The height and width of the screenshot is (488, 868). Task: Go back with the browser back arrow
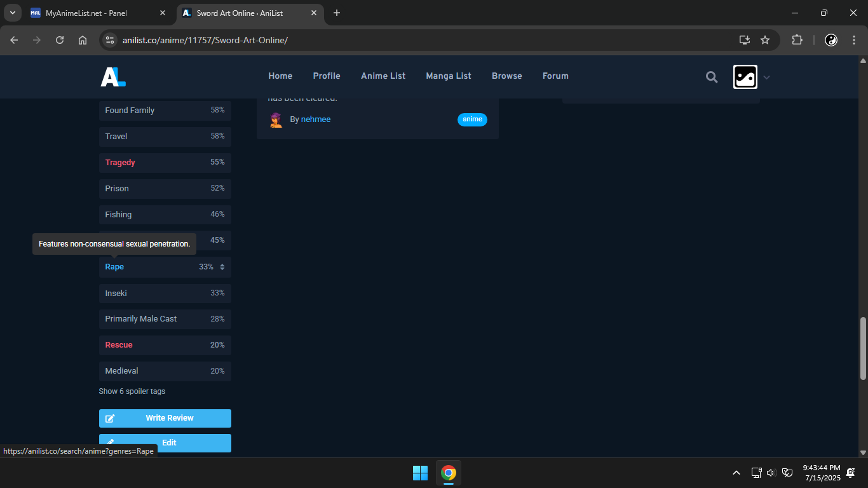tap(14, 40)
